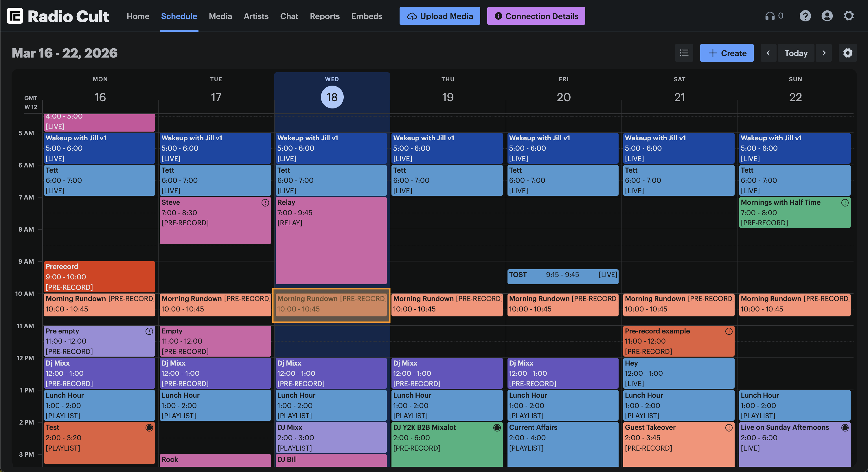Click the Radio Cult logo icon

(x=15, y=16)
